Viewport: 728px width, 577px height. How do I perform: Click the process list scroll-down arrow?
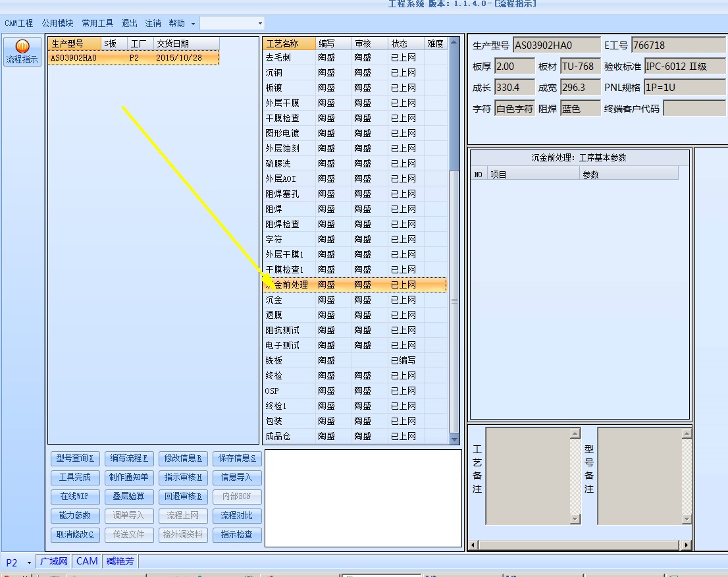coord(454,439)
